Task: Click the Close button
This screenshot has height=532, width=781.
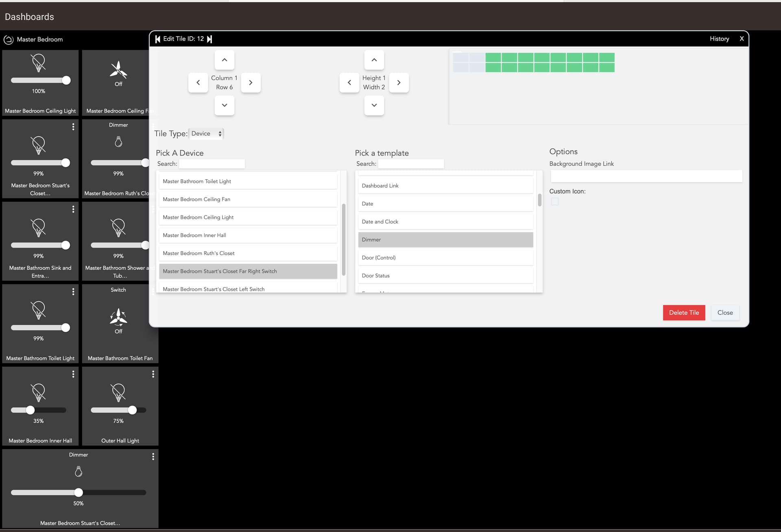Action: coord(725,313)
